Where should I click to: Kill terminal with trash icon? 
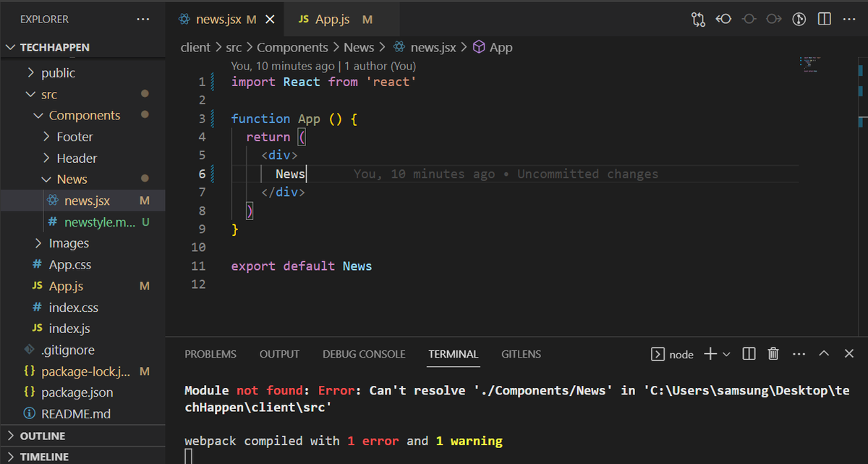[773, 354]
